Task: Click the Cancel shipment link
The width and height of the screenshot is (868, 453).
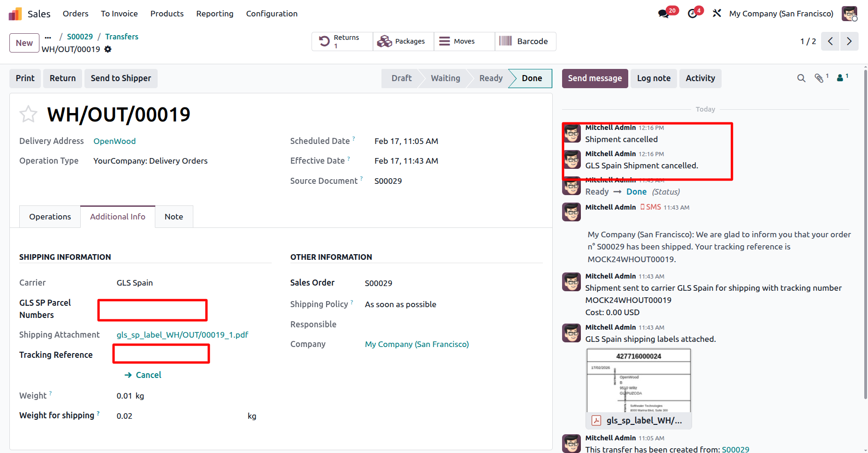Action: point(143,375)
